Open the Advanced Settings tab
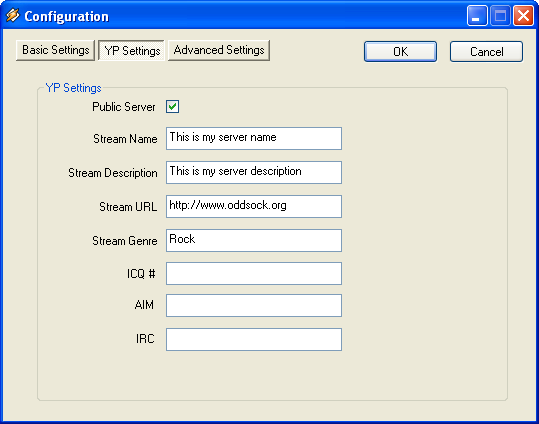Image resolution: width=539 pixels, height=424 pixels. [x=219, y=50]
